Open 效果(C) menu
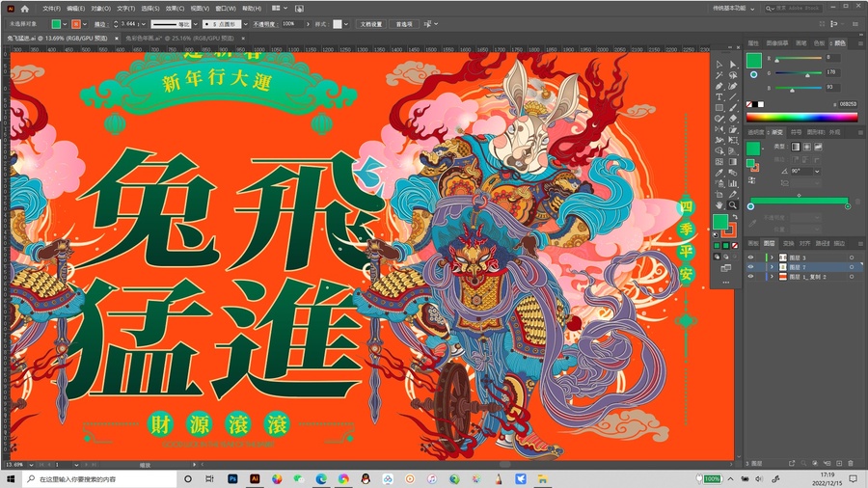 pos(175,9)
